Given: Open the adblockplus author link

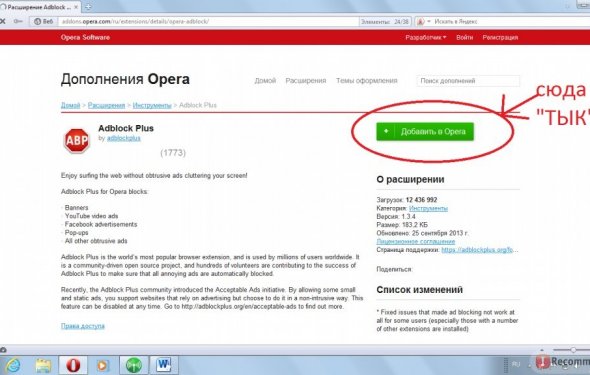Looking at the screenshot, I should tap(123, 138).
